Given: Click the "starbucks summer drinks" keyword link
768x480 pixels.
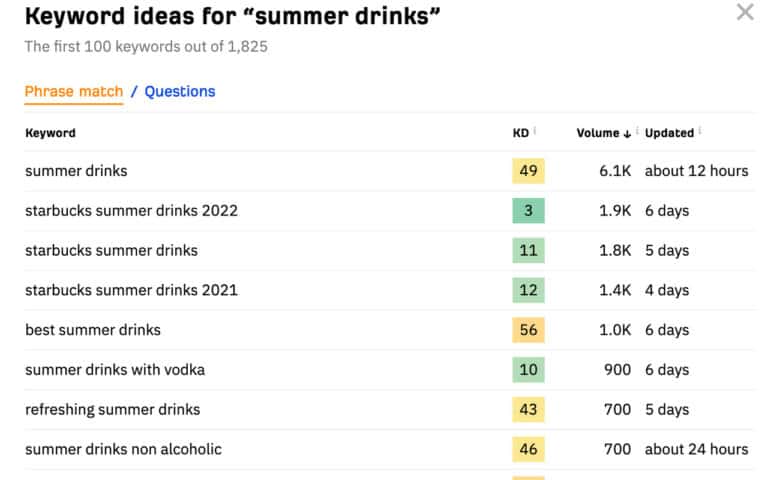Looking at the screenshot, I should (111, 250).
